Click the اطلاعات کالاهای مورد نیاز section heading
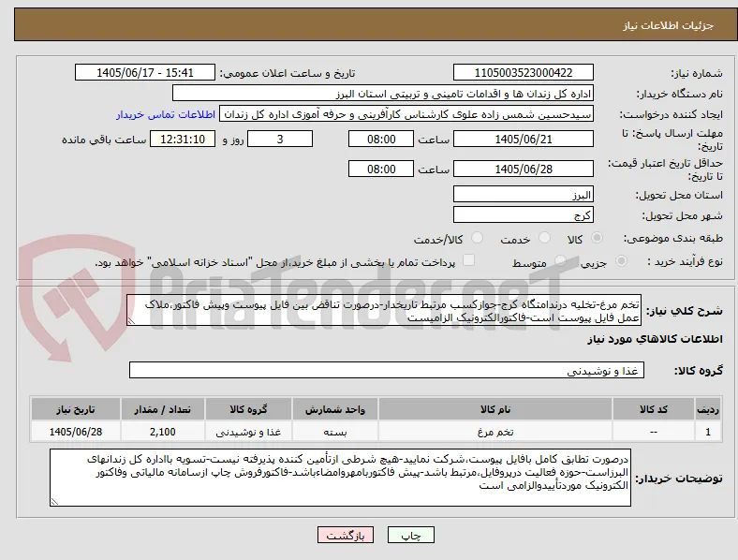Viewport: 738px width, 560px height. click(x=655, y=339)
